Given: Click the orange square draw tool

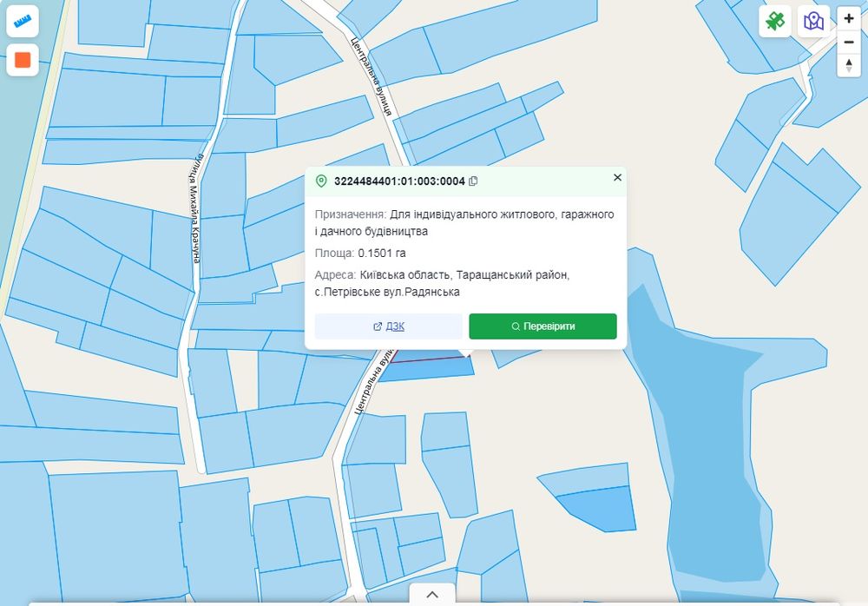Looking at the screenshot, I should click(x=23, y=60).
